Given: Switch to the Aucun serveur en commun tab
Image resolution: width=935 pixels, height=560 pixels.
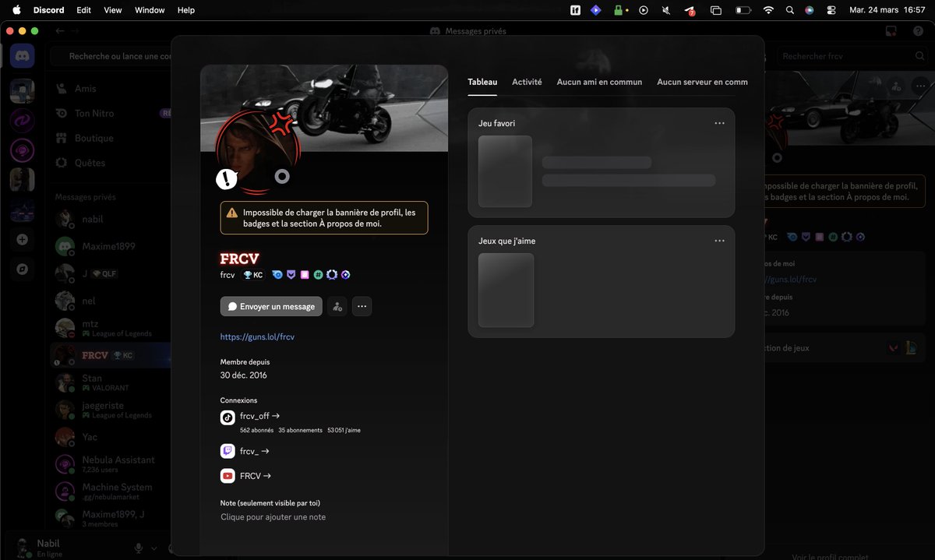Looking at the screenshot, I should click(702, 82).
